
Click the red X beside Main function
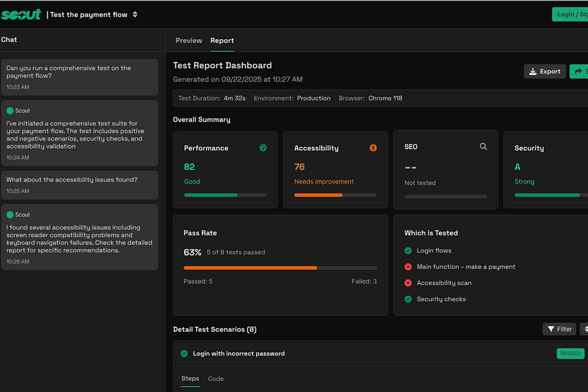point(408,267)
